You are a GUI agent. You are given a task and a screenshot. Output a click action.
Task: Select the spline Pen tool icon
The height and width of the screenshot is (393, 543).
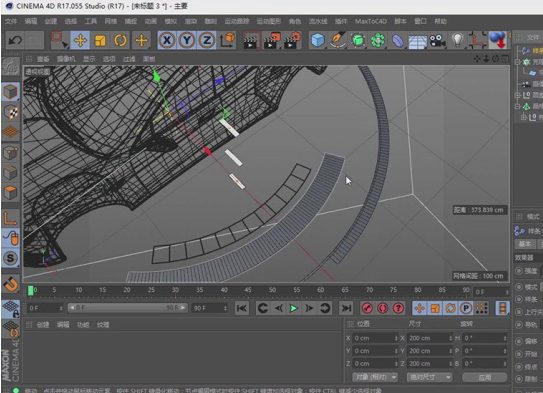(338, 40)
